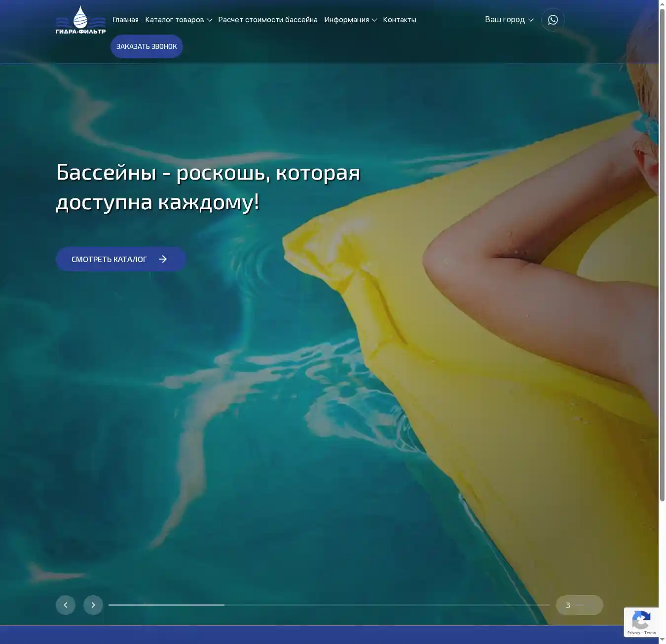This screenshot has width=666, height=644.
Task: Expand the Каталог товаров dropdown
Action: [x=178, y=20]
